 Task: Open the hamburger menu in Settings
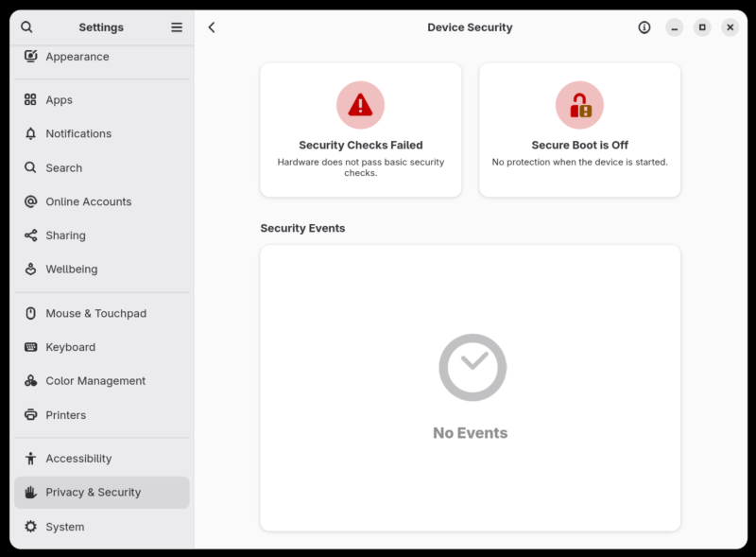pos(176,26)
